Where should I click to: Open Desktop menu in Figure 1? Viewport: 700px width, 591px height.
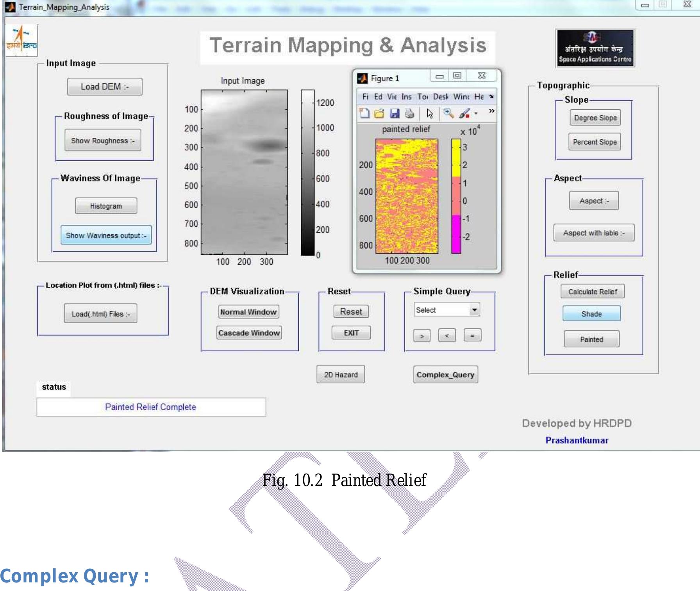point(441,96)
